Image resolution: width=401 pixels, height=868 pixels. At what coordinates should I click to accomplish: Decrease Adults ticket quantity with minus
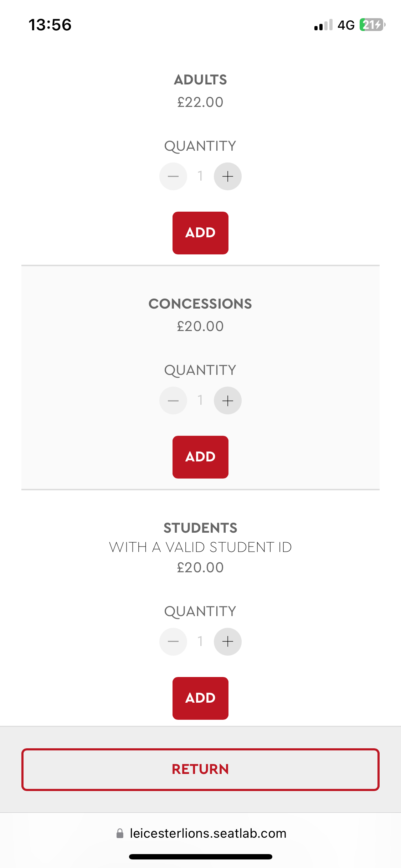click(x=173, y=176)
